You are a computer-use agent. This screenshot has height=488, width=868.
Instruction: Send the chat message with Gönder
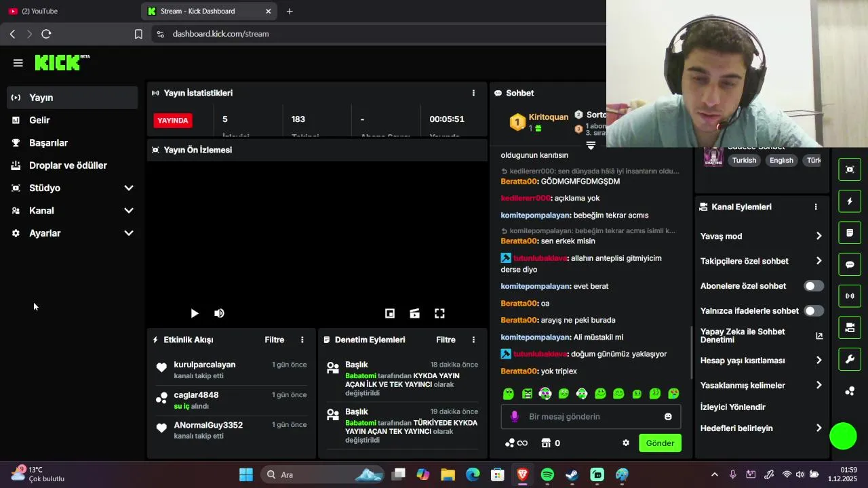coord(660,443)
